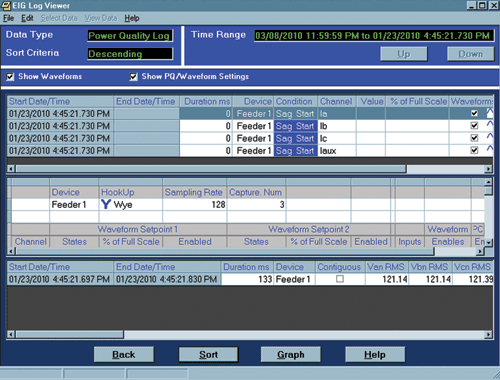Click the Value column header
Image resolution: width=500 pixels, height=380 pixels.
coord(371,101)
